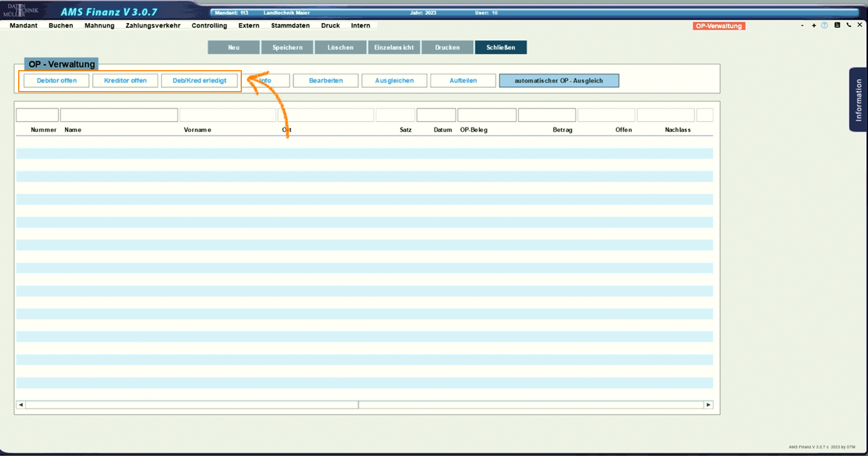Focus the Nummer filter field
868x456 pixels.
point(37,115)
